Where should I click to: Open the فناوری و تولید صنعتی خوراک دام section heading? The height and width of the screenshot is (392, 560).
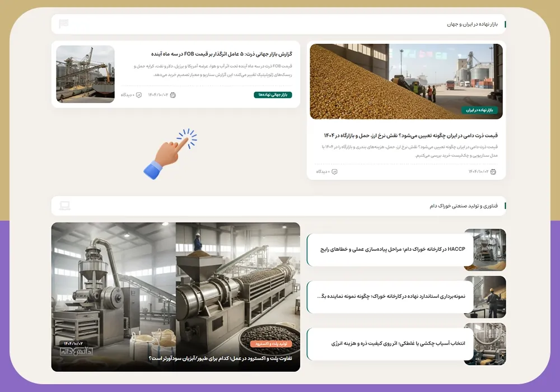coord(464,206)
